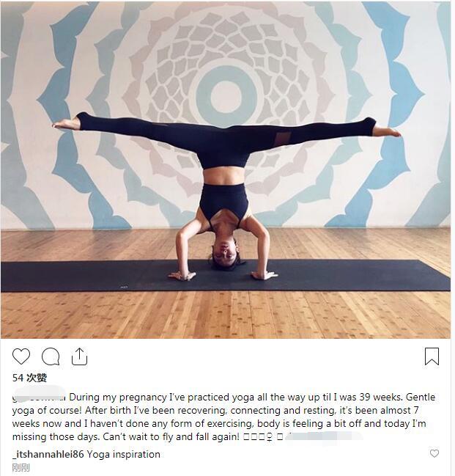Open the _itshannahlei86 commenter profile
455x476 pixels.
(x=48, y=455)
